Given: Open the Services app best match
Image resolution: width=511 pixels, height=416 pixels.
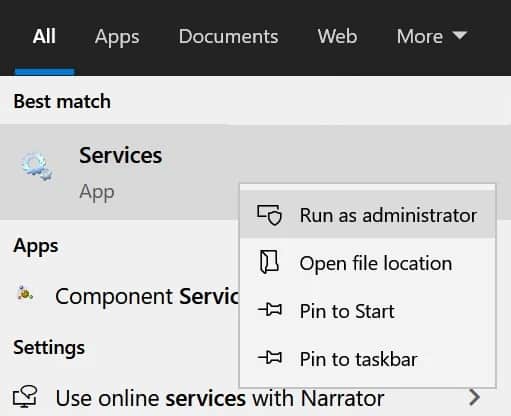Looking at the screenshot, I should (120, 172).
